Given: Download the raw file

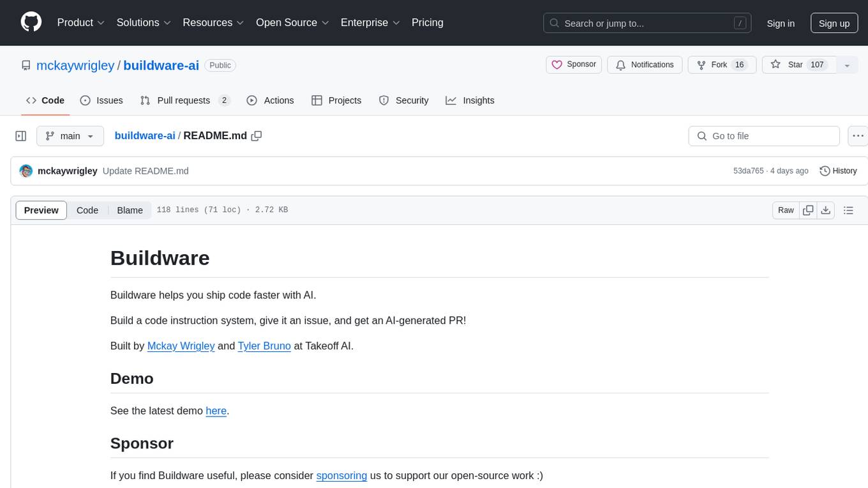Looking at the screenshot, I should pyautogui.click(x=825, y=210).
